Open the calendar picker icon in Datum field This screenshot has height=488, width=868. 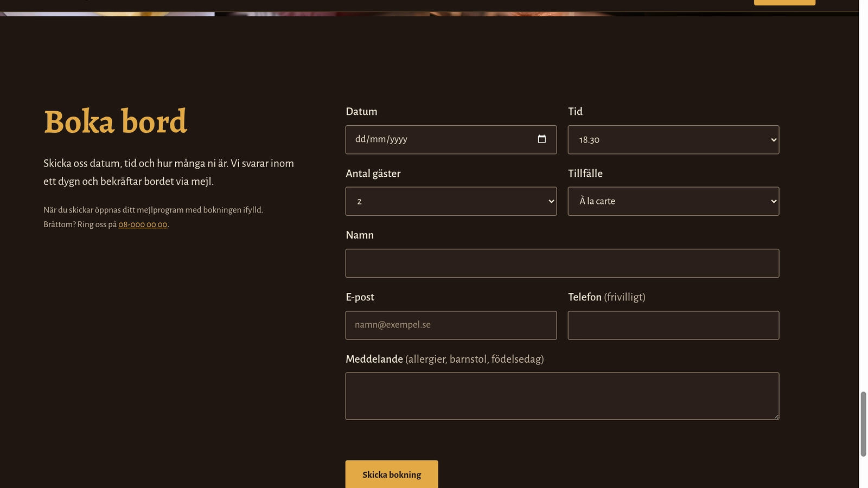(x=541, y=139)
